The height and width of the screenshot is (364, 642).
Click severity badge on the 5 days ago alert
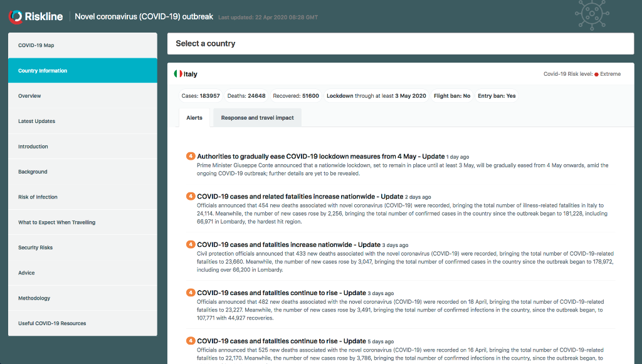tap(191, 341)
